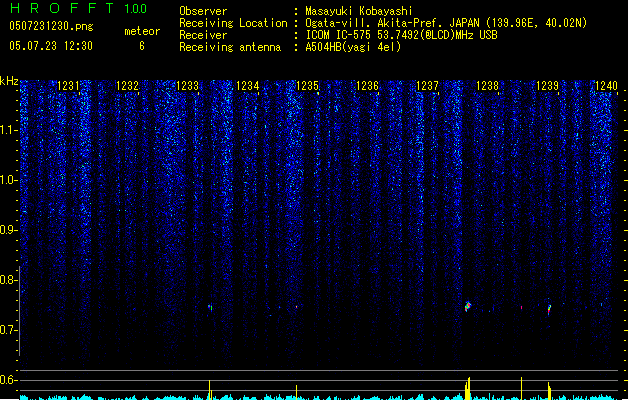Click the 1235 time marker
The height and width of the screenshot is (400, 629).
307,86
